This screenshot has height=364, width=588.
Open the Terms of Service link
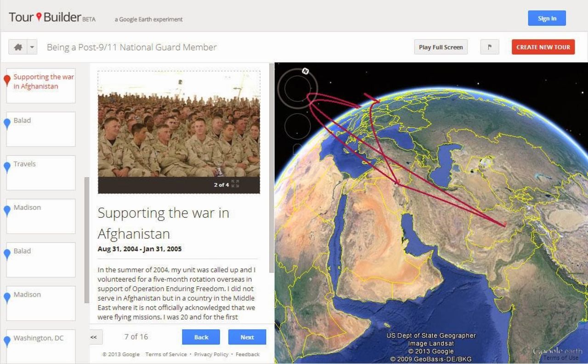[166, 354]
